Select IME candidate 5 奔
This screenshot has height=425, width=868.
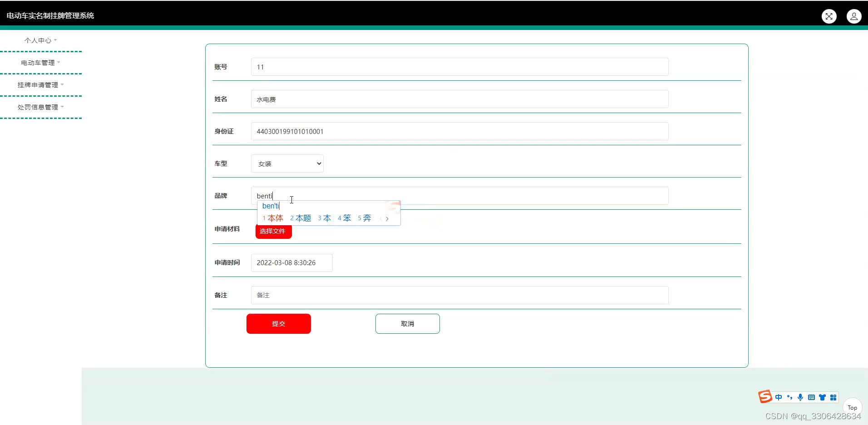click(365, 218)
